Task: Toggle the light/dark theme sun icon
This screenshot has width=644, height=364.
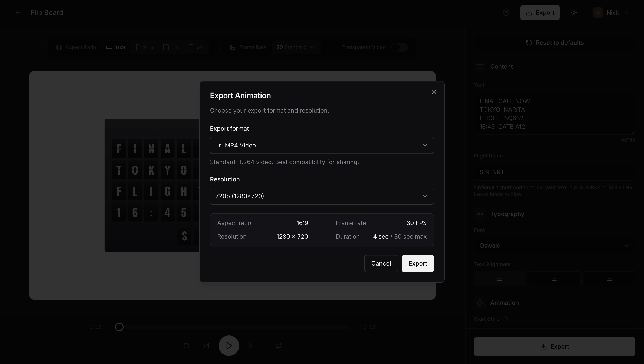Action: [574, 13]
